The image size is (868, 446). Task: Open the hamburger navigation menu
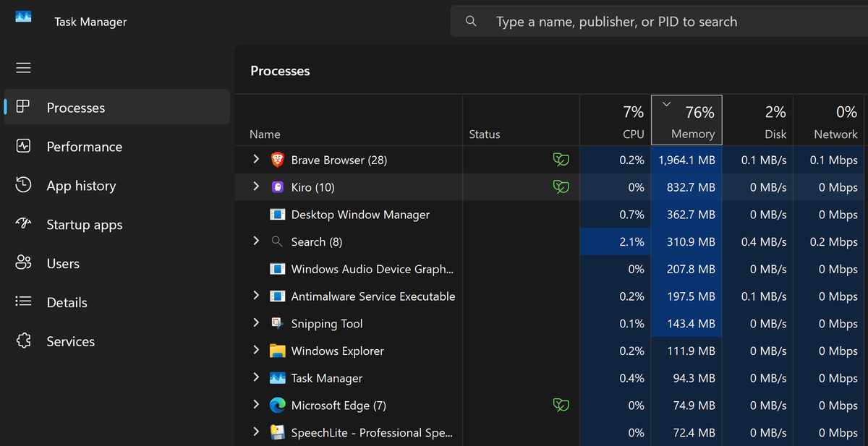(x=23, y=68)
